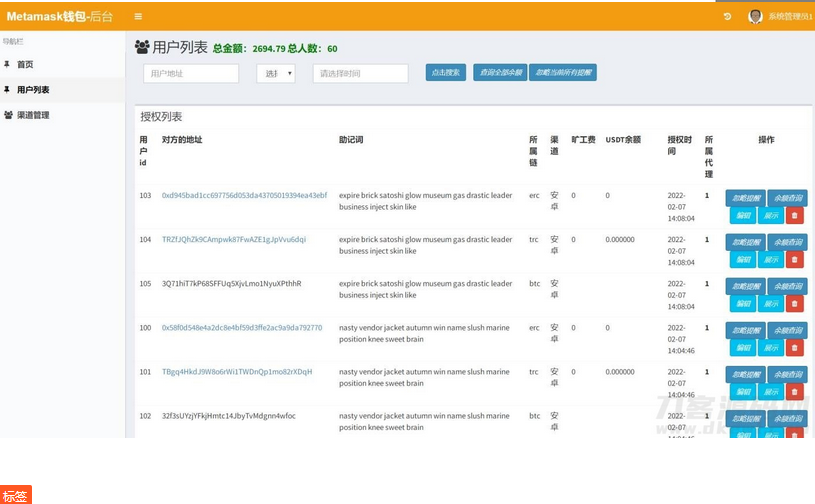Viewport: 815px width, 504px height.
Task: Click the mnemonic text in row 103
Action: [426, 201]
